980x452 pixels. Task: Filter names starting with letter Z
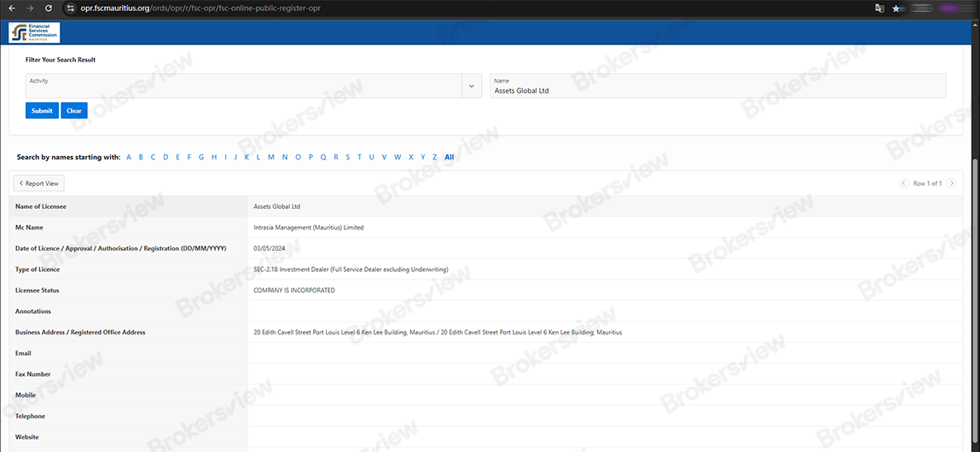435,157
